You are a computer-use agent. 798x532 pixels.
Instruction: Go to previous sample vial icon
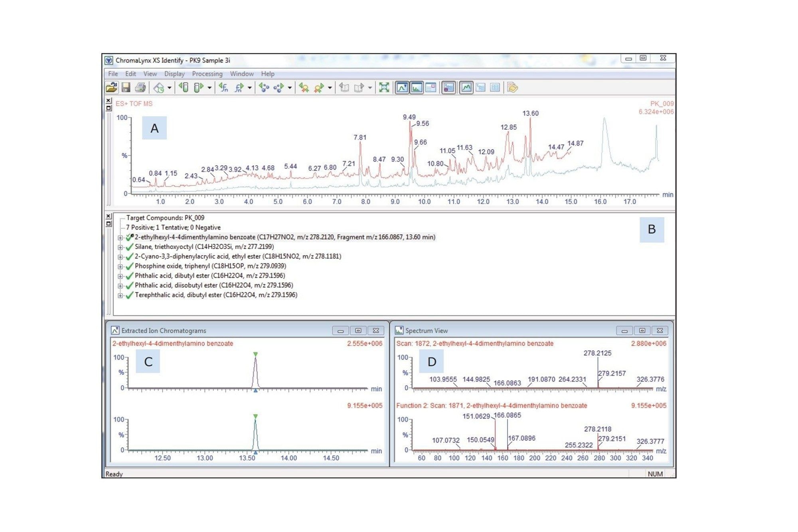(184, 87)
